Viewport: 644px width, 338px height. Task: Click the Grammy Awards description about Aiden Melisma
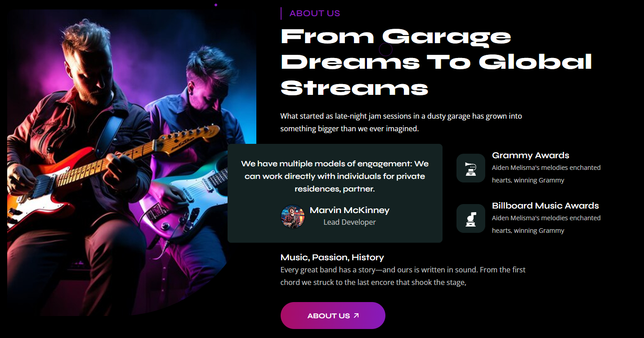tap(546, 174)
